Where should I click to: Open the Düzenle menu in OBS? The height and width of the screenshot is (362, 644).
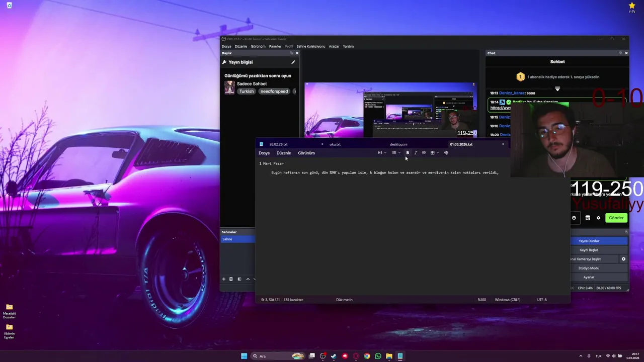[241, 46]
